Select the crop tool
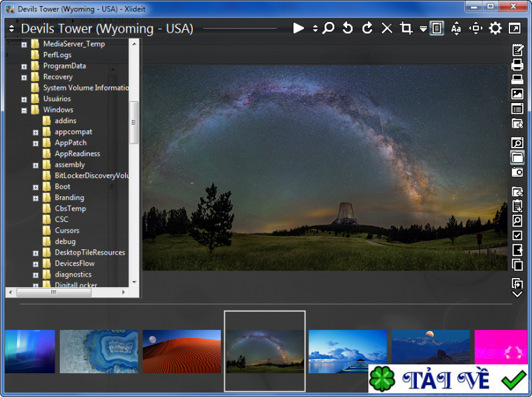Image resolution: width=532 pixels, height=397 pixels. point(406,28)
